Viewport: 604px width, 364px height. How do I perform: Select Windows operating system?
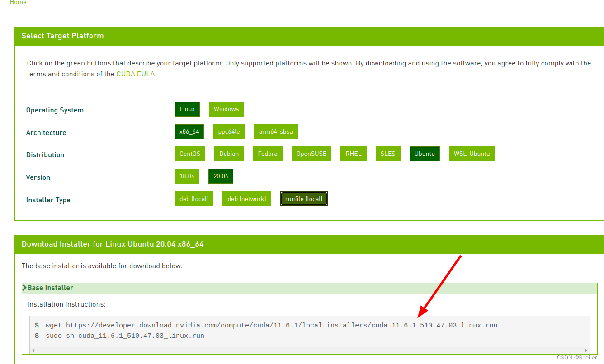pyautogui.click(x=226, y=109)
